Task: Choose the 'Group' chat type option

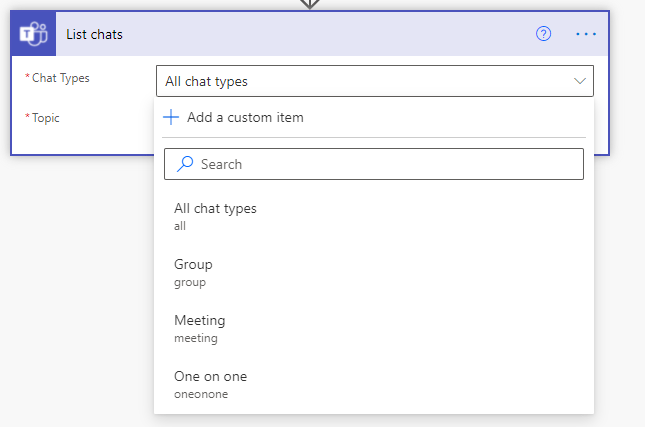Action: point(193,265)
